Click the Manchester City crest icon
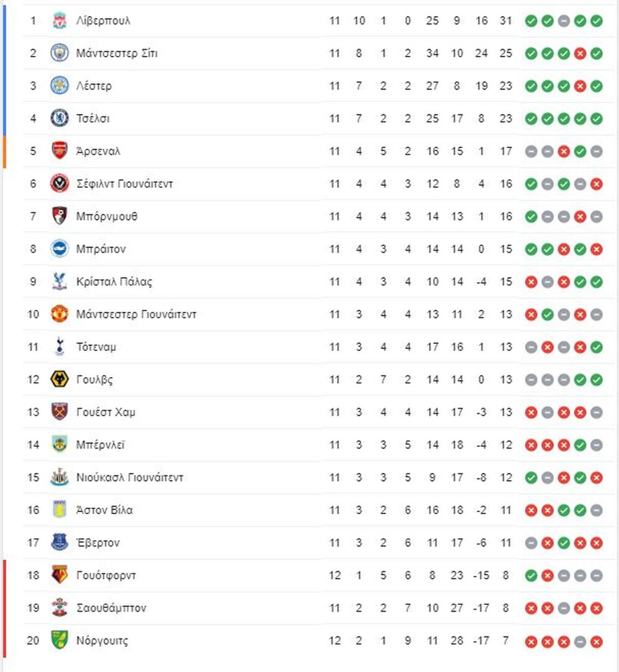 pos(60,53)
